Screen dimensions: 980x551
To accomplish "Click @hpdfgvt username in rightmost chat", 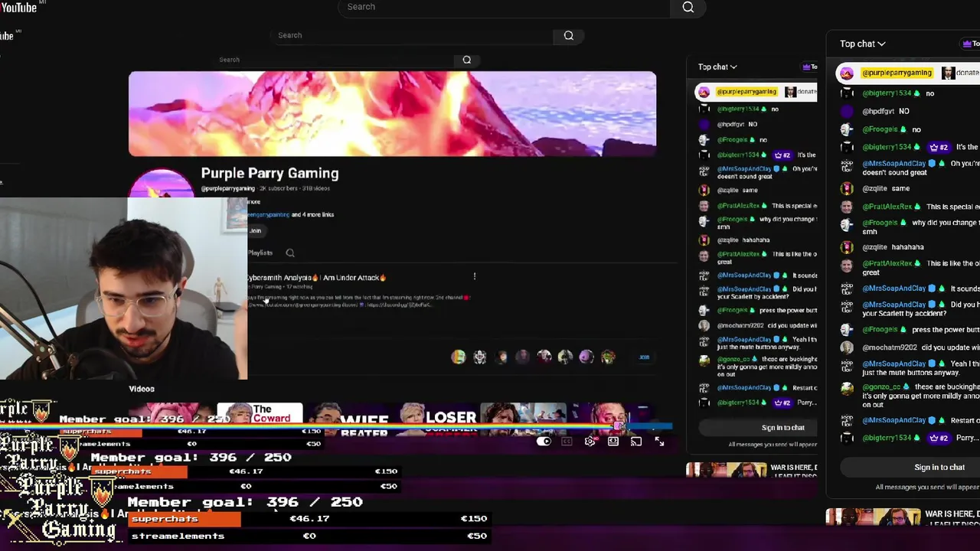I will [879, 111].
